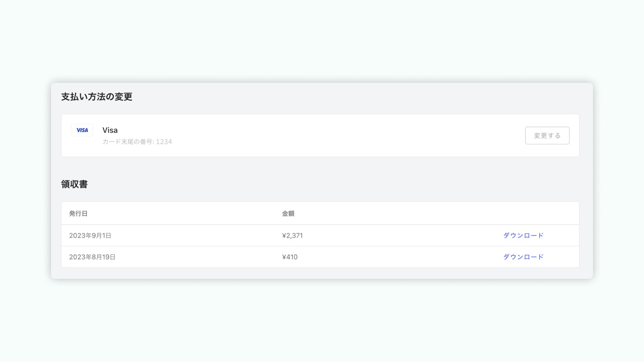
Task: Click the Visa card logo icon
Action: pos(82,130)
